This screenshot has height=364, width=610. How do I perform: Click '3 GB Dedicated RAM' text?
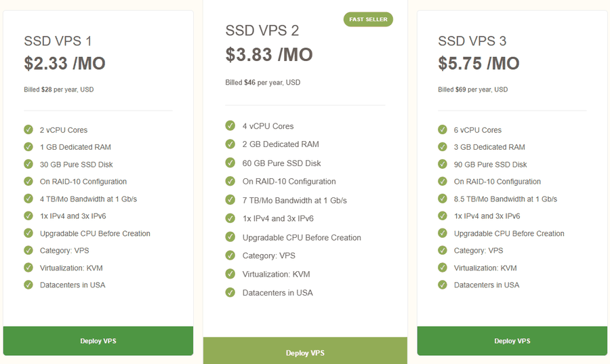click(x=489, y=147)
